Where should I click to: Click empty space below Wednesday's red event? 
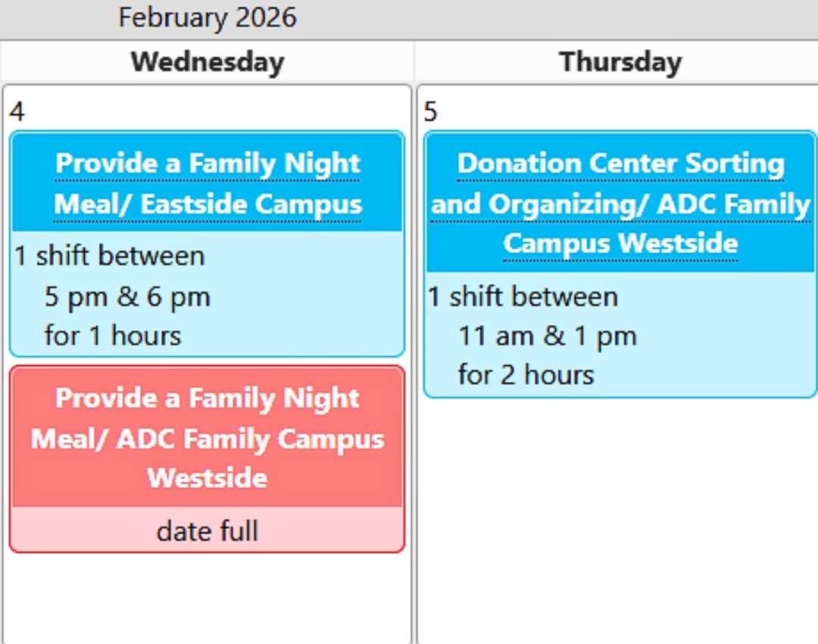(208, 599)
